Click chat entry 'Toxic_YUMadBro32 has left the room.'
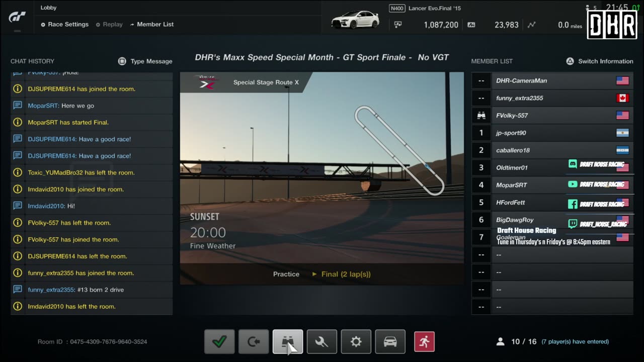This screenshot has width=644, height=362. tap(92, 172)
